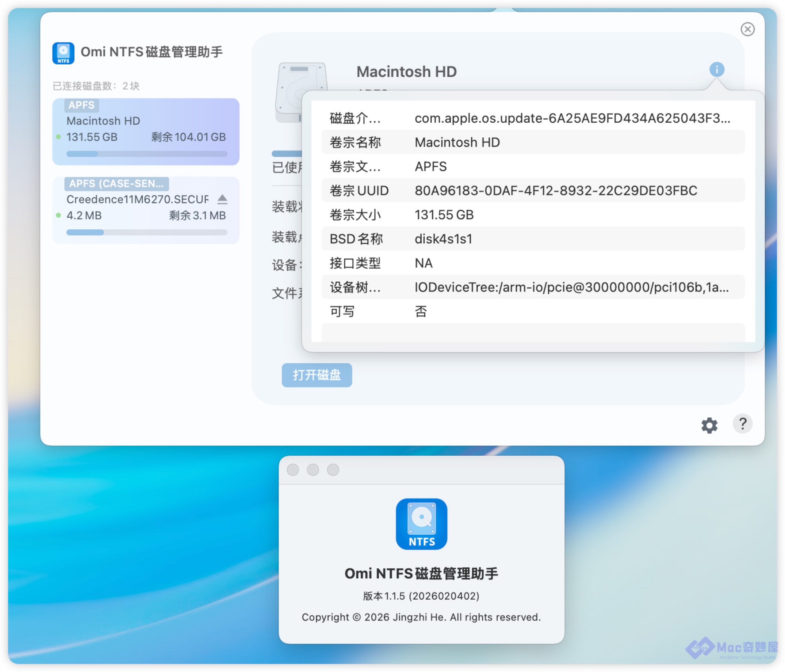Click the Macintosh HD usage progress bar
785x672 pixels.
146,154
